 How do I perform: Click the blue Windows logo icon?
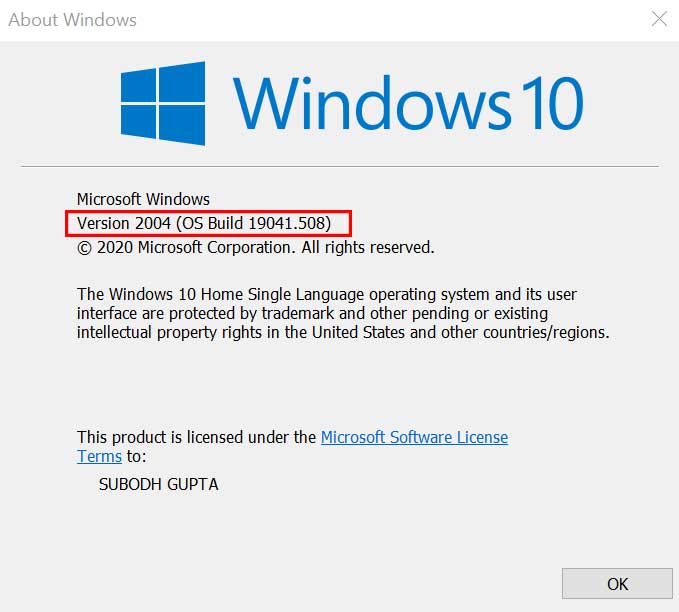(163, 104)
